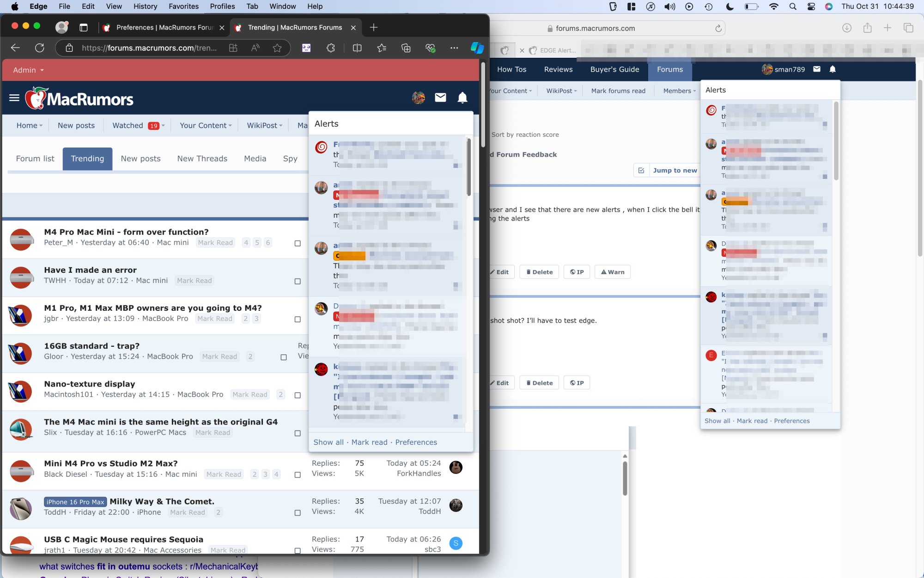Check the Nano-texture display thread box
Screen dimensions: 924x578
coord(298,395)
